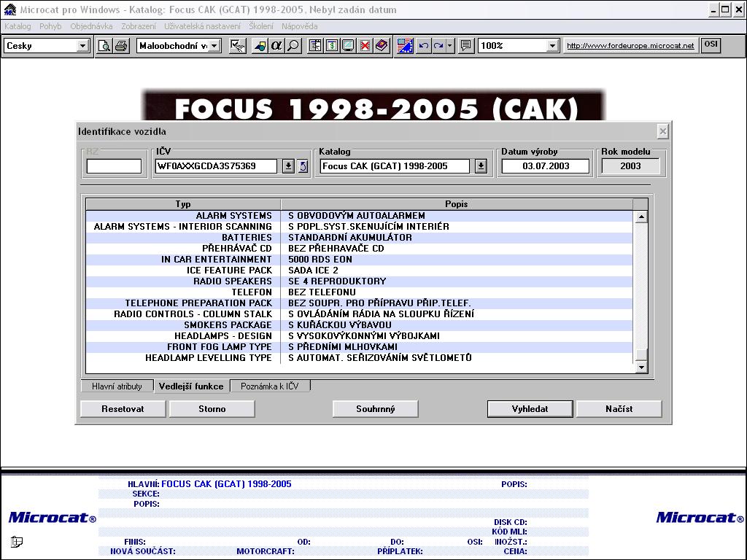Open the Poznámka k IČV tab
Viewport: 747px width, 560px height.
(270, 386)
